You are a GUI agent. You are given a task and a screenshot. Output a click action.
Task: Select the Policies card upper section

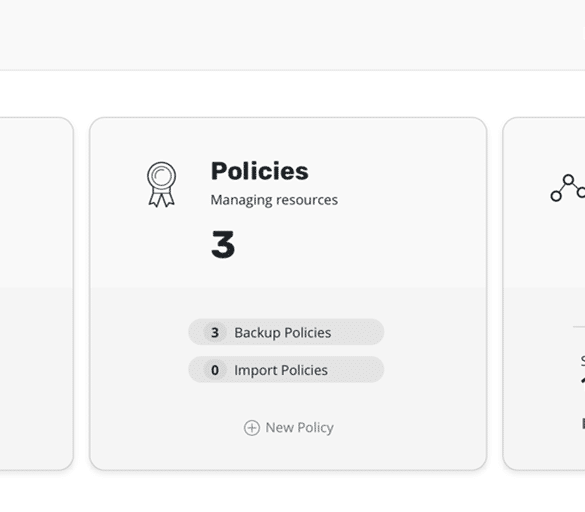pyautogui.click(x=288, y=203)
